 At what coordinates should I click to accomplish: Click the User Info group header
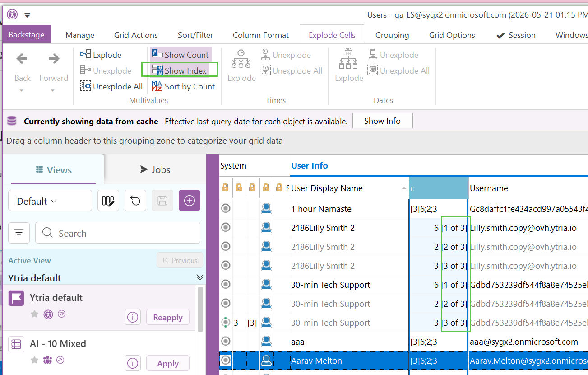click(x=310, y=165)
